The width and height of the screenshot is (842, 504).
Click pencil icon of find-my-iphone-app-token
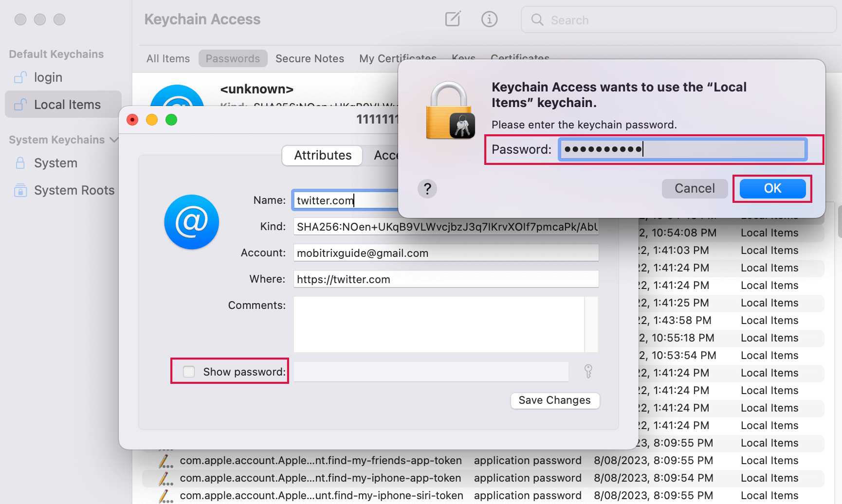coord(166,478)
